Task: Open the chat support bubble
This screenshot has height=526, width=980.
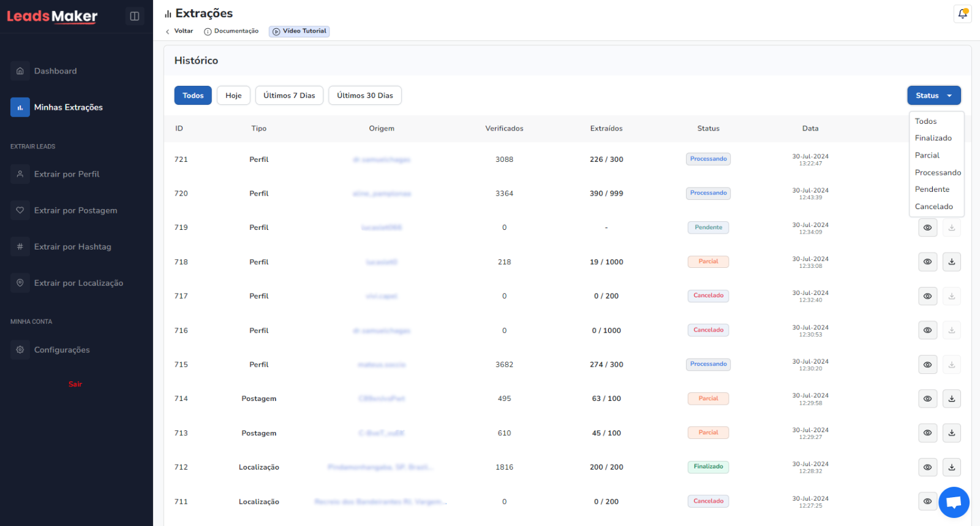Action: pyautogui.click(x=954, y=502)
